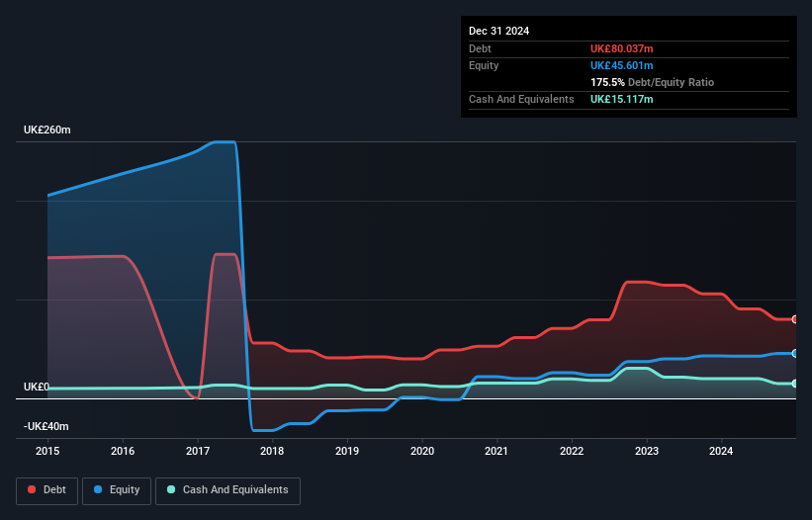Click the 2016 x-axis label

(123, 451)
